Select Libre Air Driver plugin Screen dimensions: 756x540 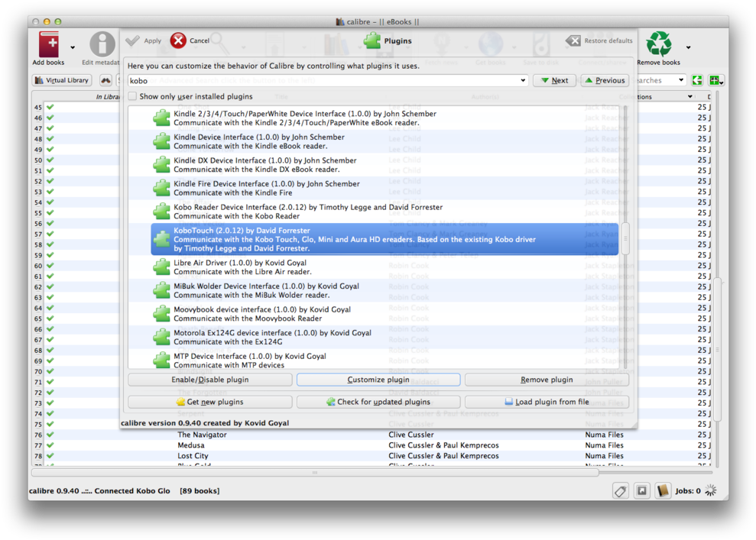pyautogui.click(x=384, y=267)
